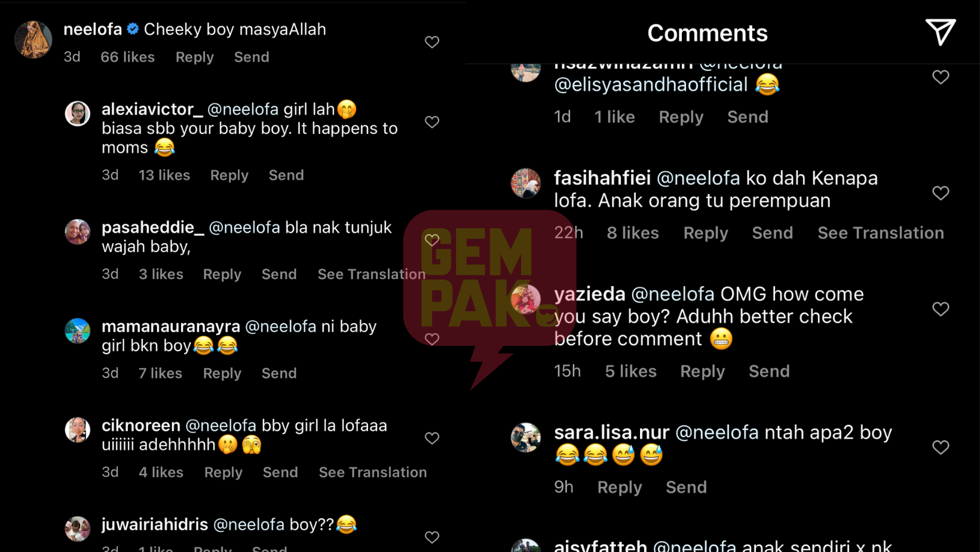The image size is (980, 552).
Task: View the 66 likes on neelofa's comment
Action: (x=127, y=57)
